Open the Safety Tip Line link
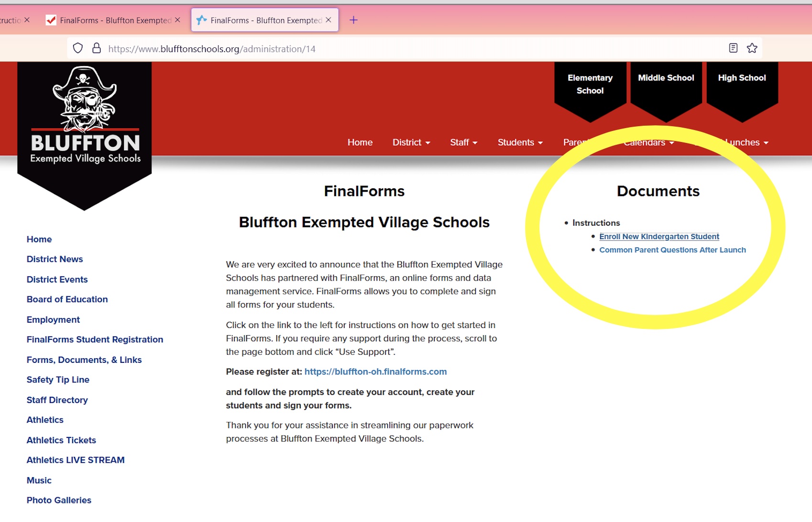 (58, 380)
